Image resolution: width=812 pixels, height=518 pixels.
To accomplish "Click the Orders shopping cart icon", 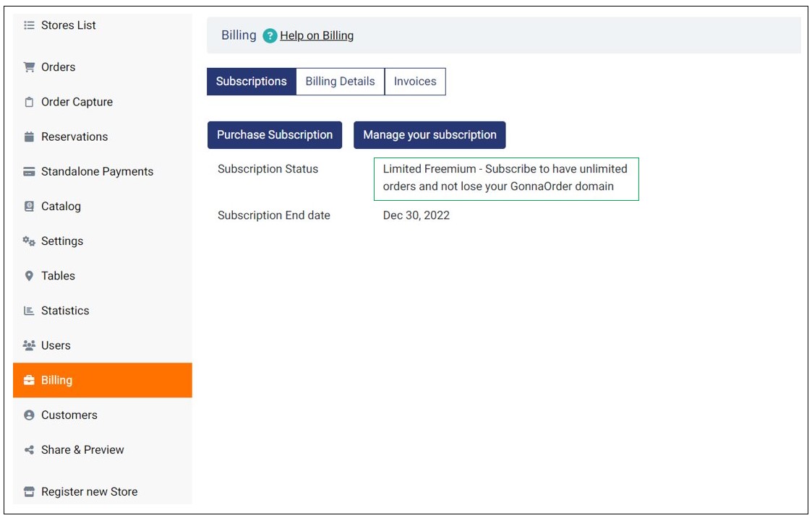I will tap(29, 66).
